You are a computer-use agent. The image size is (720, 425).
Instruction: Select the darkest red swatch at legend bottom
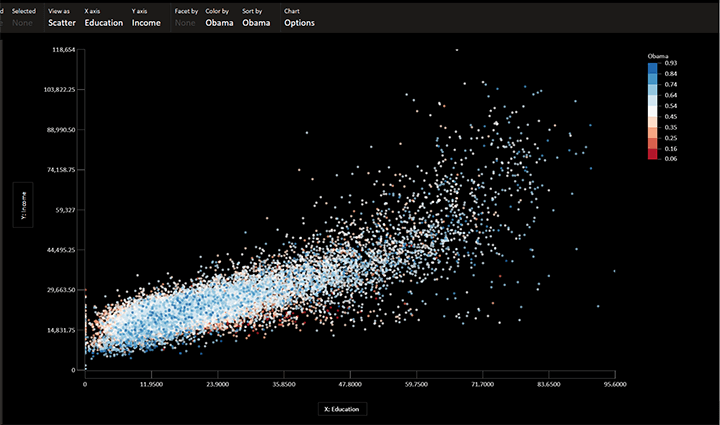[652, 153]
